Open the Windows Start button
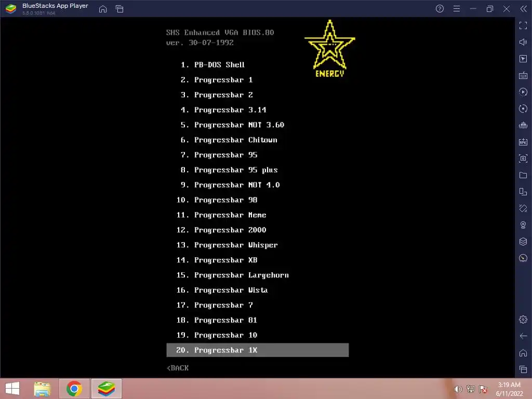Image resolution: width=532 pixels, height=399 pixels. (12, 389)
